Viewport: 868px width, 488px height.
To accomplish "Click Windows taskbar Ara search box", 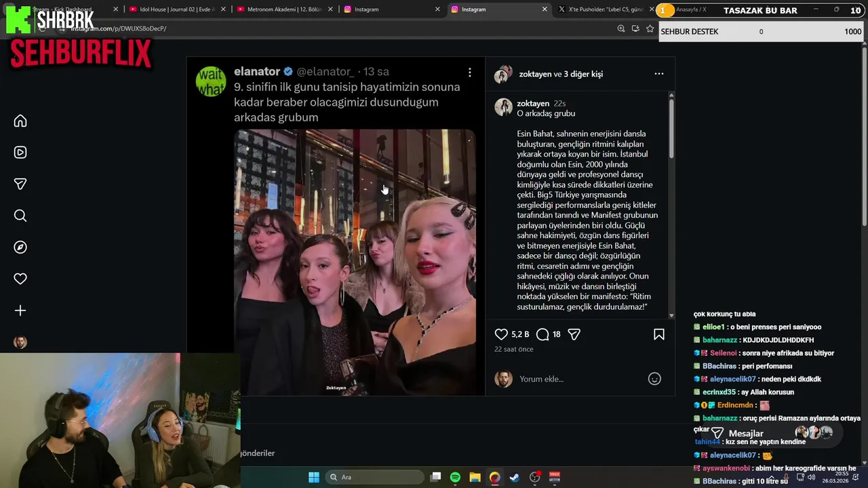I will click(374, 477).
